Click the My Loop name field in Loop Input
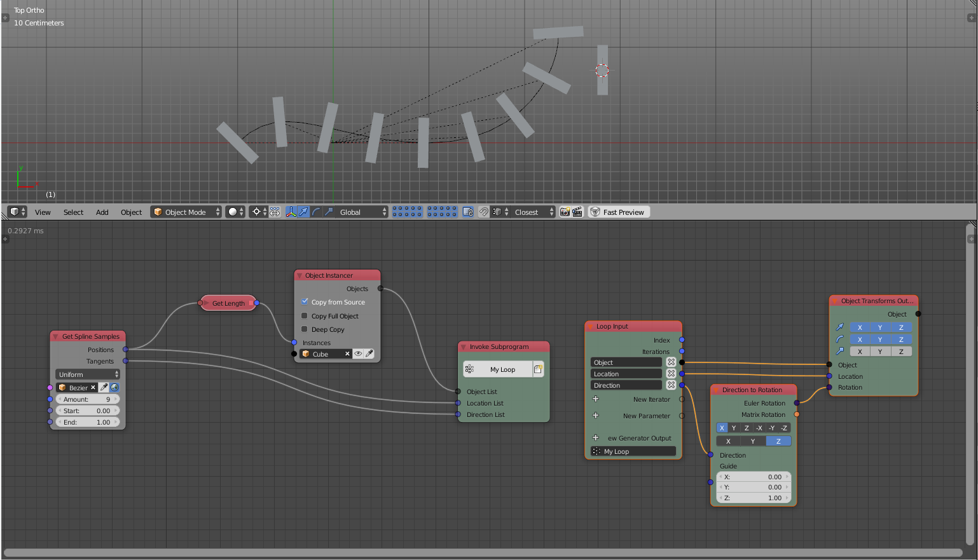Image resolution: width=978 pixels, height=560 pixels. [x=633, y=451]
